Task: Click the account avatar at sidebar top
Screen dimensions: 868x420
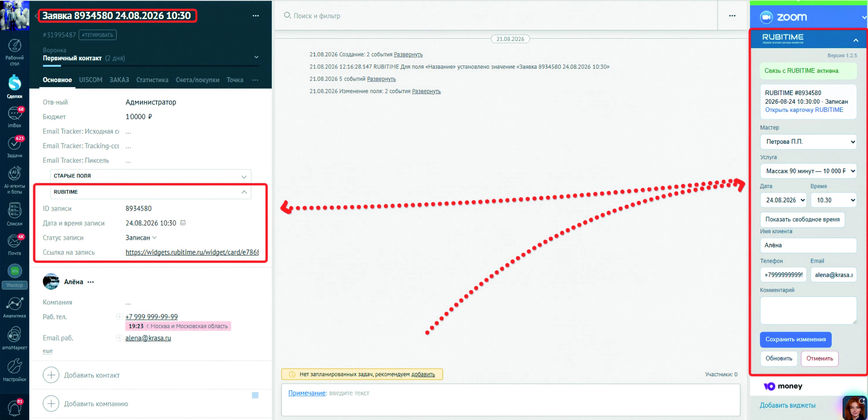Action: [14, 15]
